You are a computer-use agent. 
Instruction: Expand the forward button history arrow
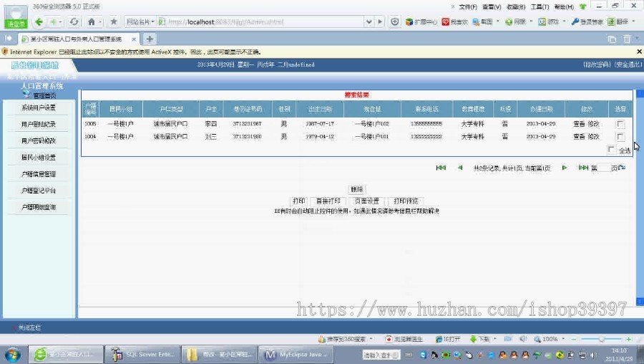click(60, 21)
